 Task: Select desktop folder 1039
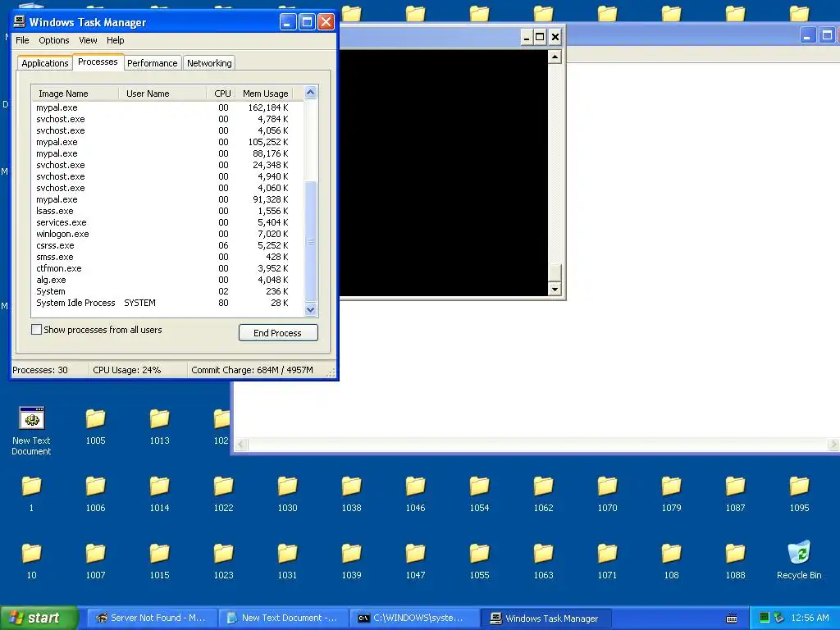tap(351, 561)
